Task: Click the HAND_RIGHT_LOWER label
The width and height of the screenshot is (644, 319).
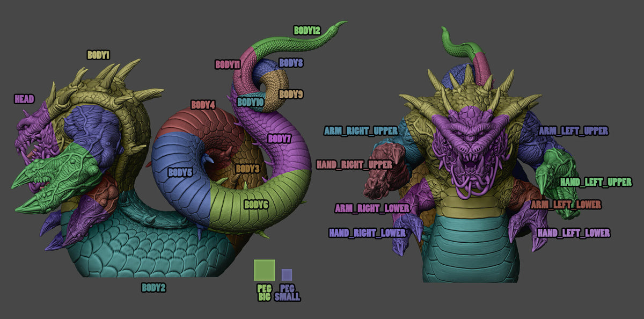Action: click(368, 233)
